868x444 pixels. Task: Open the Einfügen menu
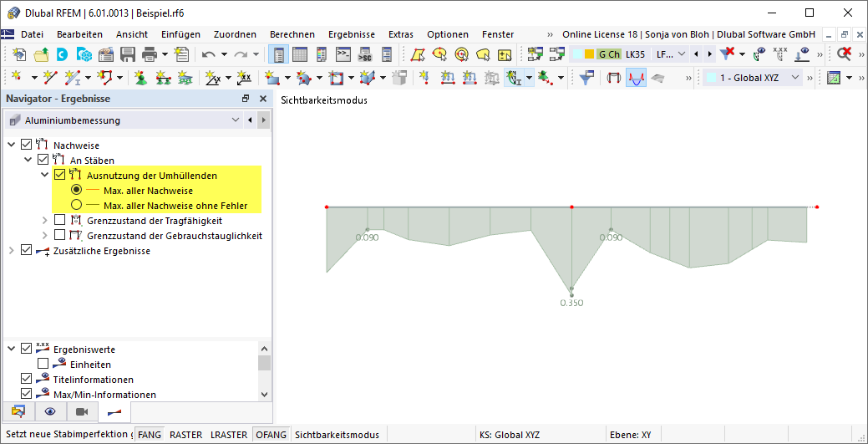click(180, 34)
